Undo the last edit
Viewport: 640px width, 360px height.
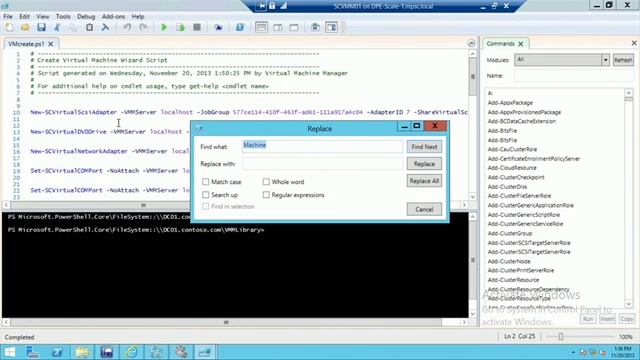(x=127, y=27)
